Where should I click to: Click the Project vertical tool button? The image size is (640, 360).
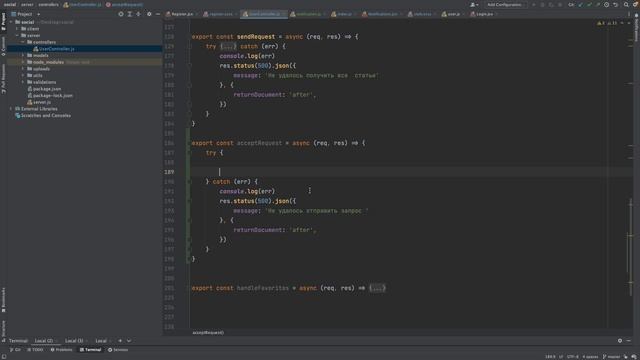click(3, 21)
